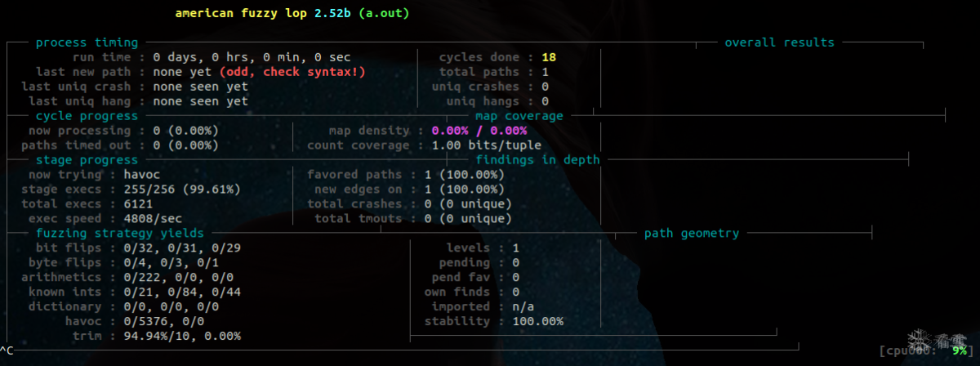Click the total crashes value '0 (0 unique)'
The width and height of the screenshot is (980, 366).
coord(468,204)
